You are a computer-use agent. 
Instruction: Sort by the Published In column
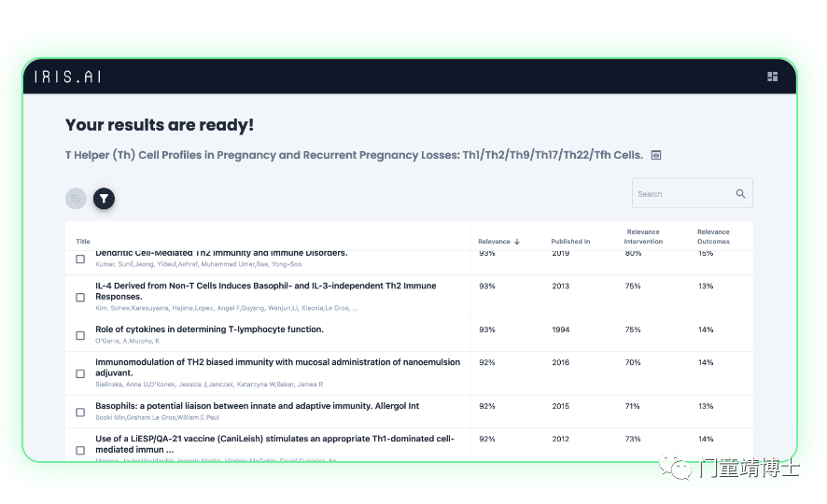(x=570, y=242)
